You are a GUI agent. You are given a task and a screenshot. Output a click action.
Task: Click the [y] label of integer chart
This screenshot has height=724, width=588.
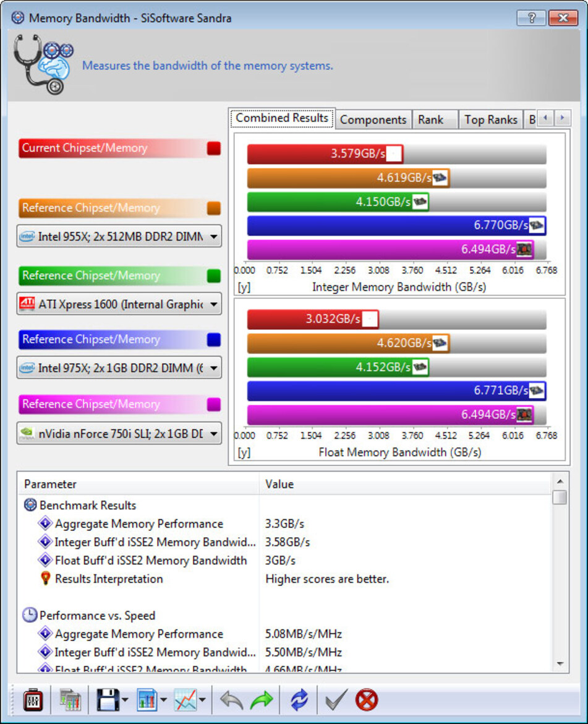coord(244,287)
